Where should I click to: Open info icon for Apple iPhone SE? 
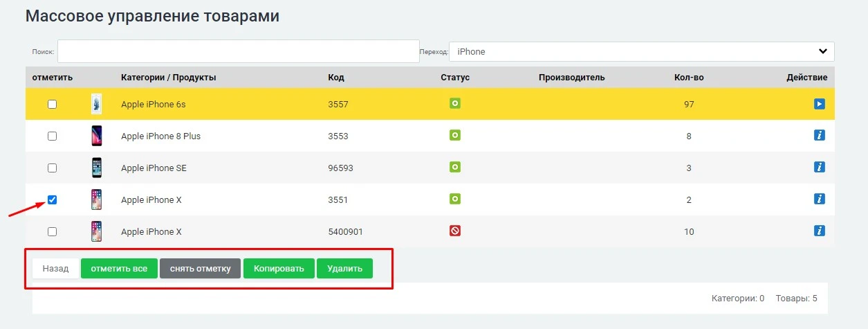tap(820, 167)
